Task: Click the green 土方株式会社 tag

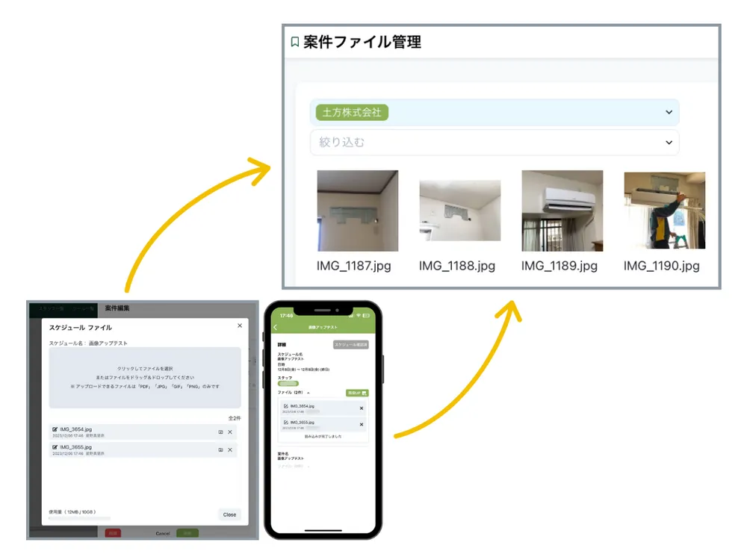Action: [x=352, y=113]
